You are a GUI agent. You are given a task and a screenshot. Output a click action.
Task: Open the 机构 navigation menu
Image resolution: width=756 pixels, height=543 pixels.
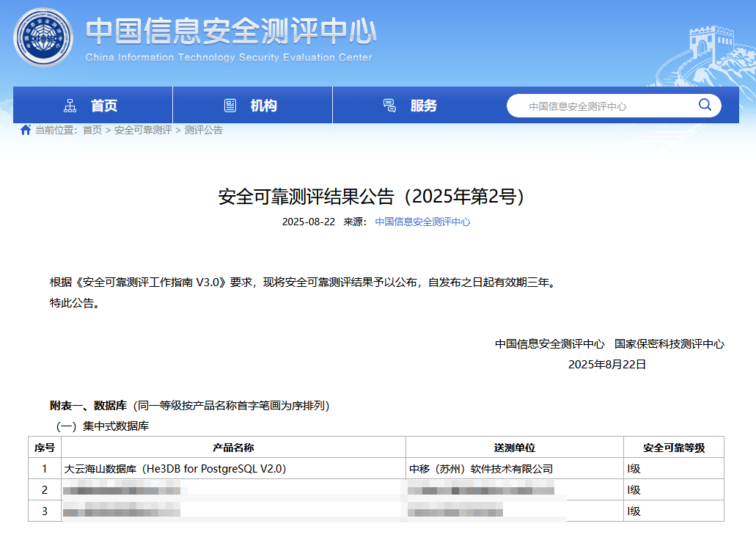click(x=253, y=105)
